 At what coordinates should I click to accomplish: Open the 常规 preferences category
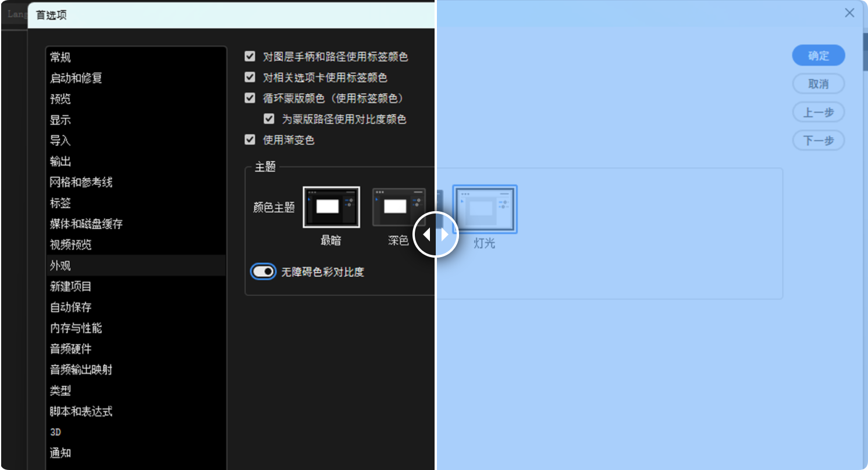pyautogui.click(x=61, y=57)
